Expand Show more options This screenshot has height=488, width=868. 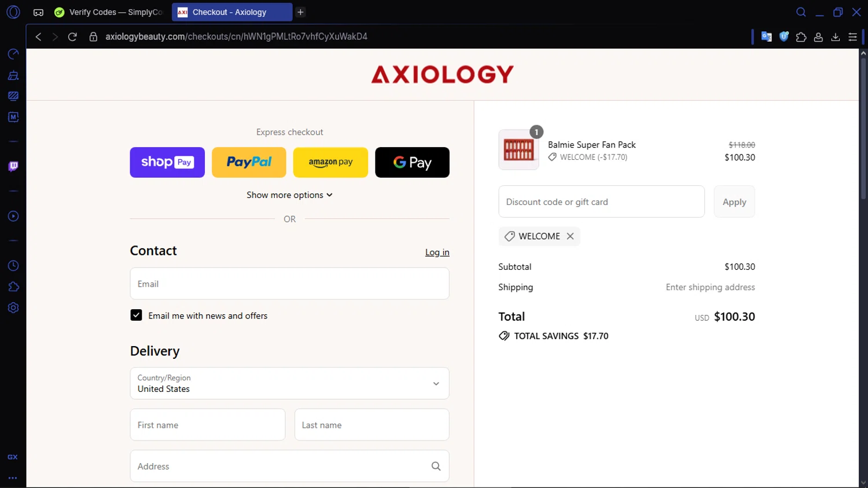[289, 195]
